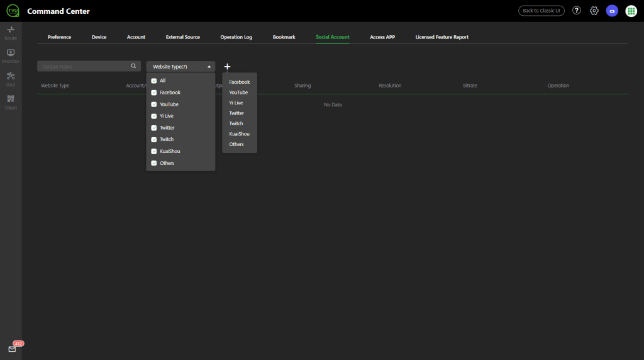This screenshot has width=644, height=360.
Task: Uncheck the Yi Live checkbox
Action: coord(154,116)
